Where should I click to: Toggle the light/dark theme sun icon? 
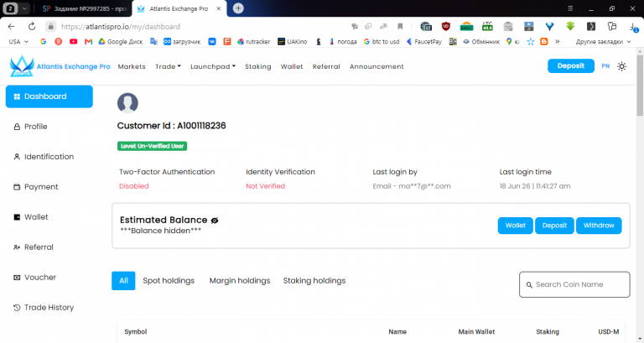[x=622, y=66]
